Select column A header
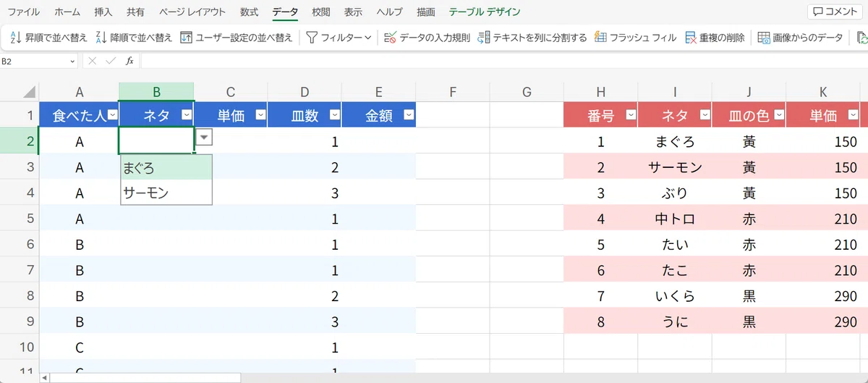The height and width of the screenshot is (383, 868). tap(80, 92)
